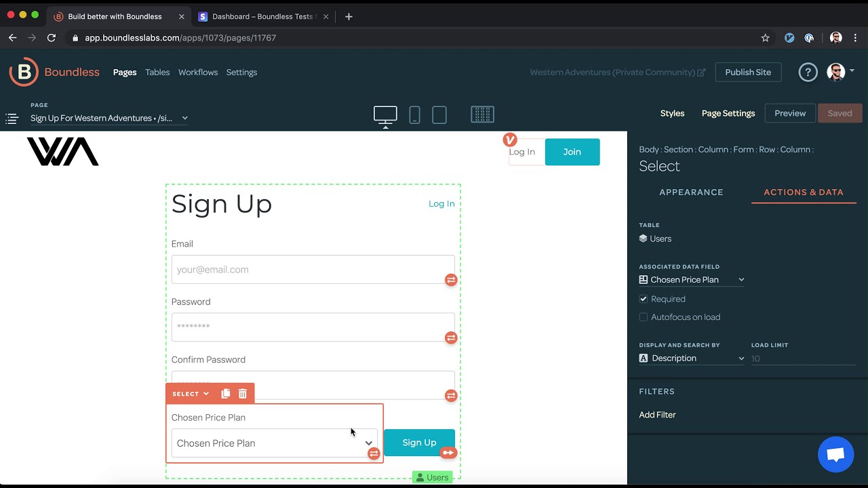The height and width of the screenshot is (488, 868).
Task: Expand the account menu arrow beside avatar
Action: 852,70
